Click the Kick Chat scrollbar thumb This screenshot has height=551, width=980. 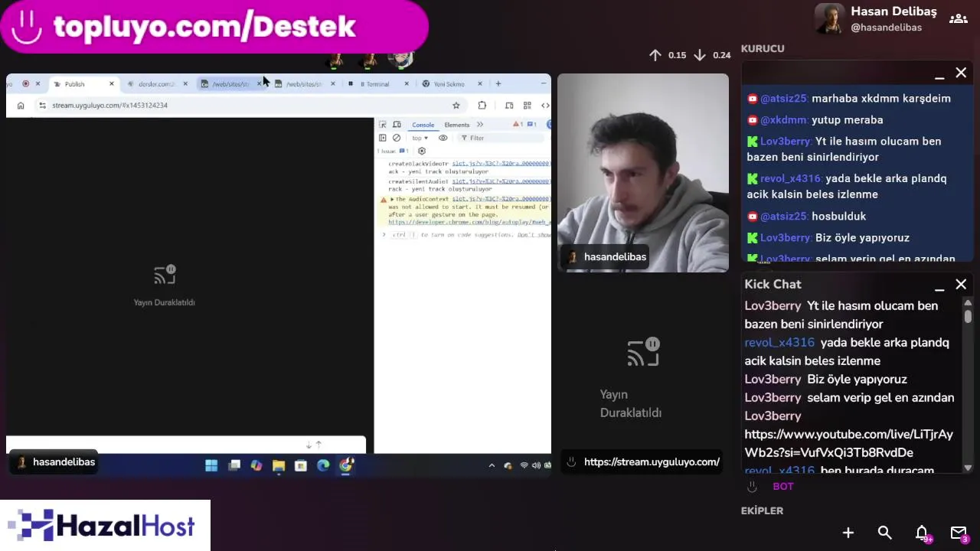pos(968,315)
